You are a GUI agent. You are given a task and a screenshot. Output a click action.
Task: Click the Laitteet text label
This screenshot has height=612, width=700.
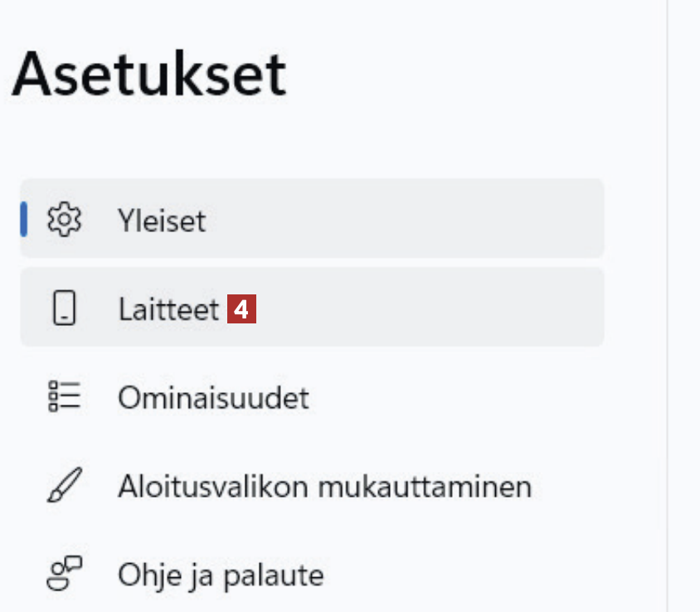pos(168,309)
